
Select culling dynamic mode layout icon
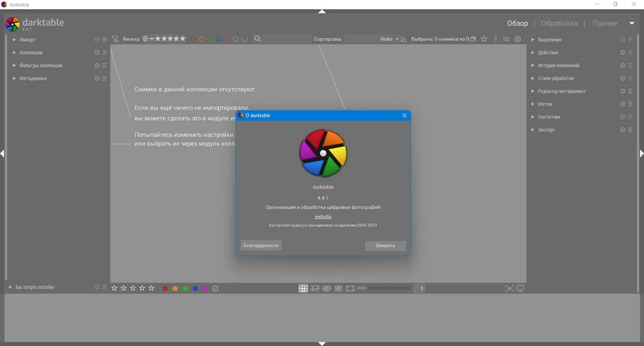click(339, 289)
